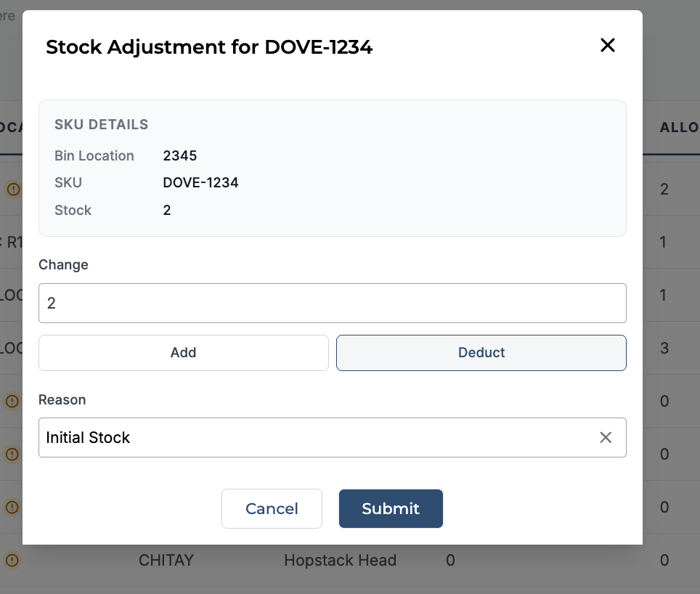Click the SKU value DOVE-1234 in details

200,182
